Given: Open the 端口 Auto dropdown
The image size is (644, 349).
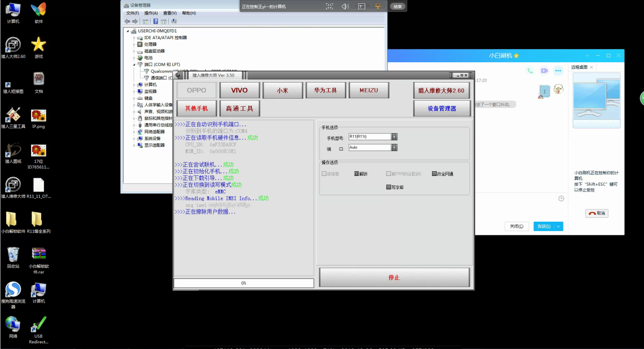Looking at the screenshot, I should (394, 148).
